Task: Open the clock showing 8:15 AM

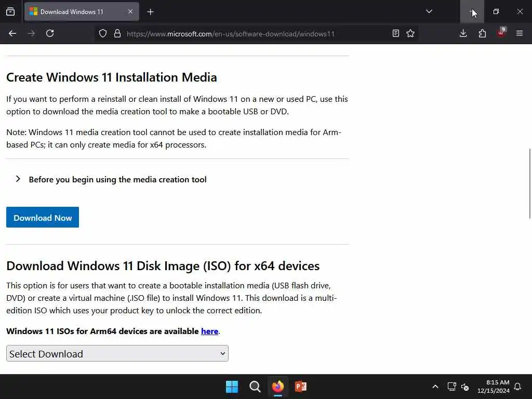Action: pos(494,387)
